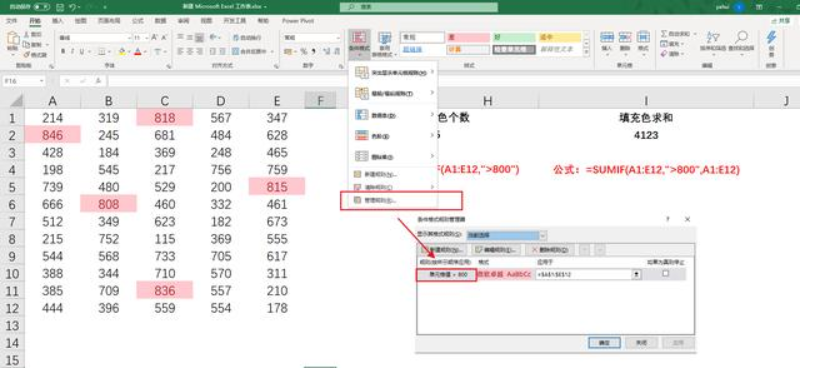Click the Share button at top right
This screenshot has height=368, width=818.
[x=781, y=21]
